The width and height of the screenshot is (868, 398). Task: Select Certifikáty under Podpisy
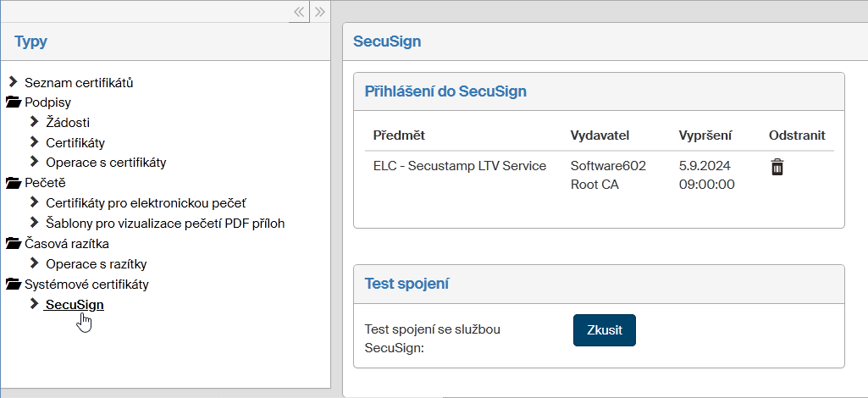click(x=75, y=142)
